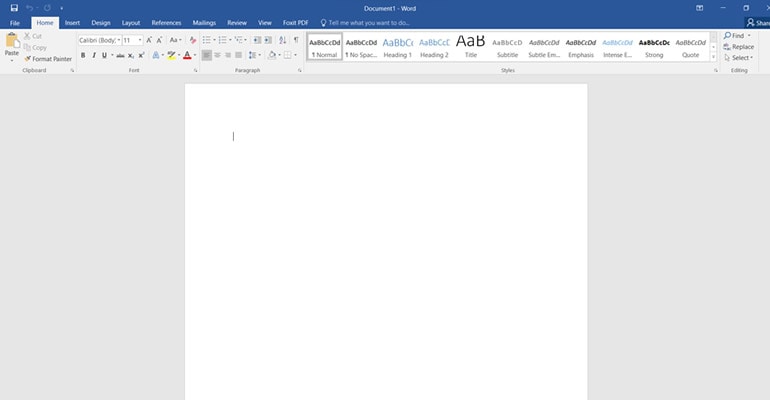Switch to the Mailings tab
The height and width of the screenshot is (400, 770).
pyautogui.click(x=204, y=23)
